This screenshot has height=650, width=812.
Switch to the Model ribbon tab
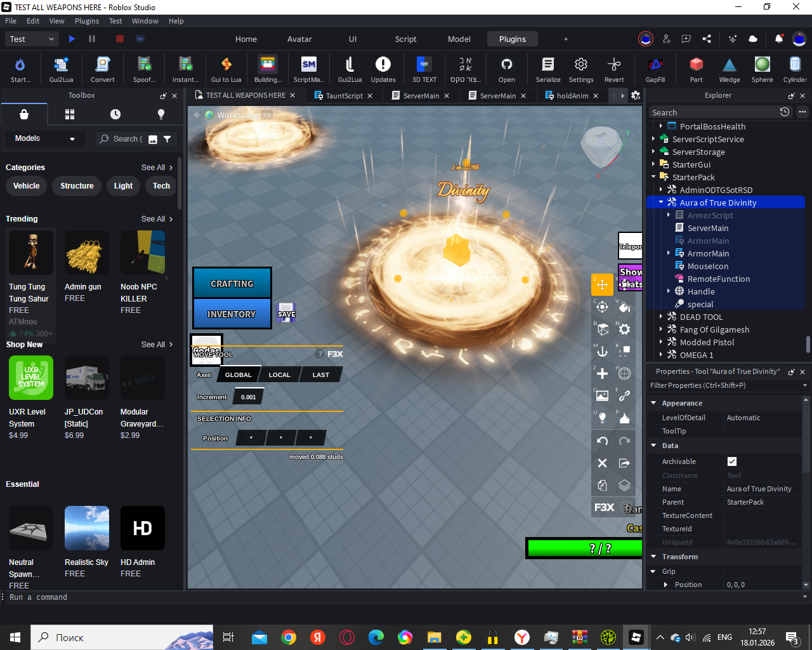click(459, 39)
